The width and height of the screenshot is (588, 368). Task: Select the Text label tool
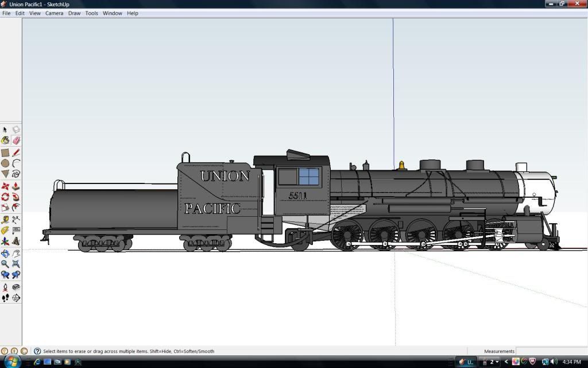[x=16, y=230]
